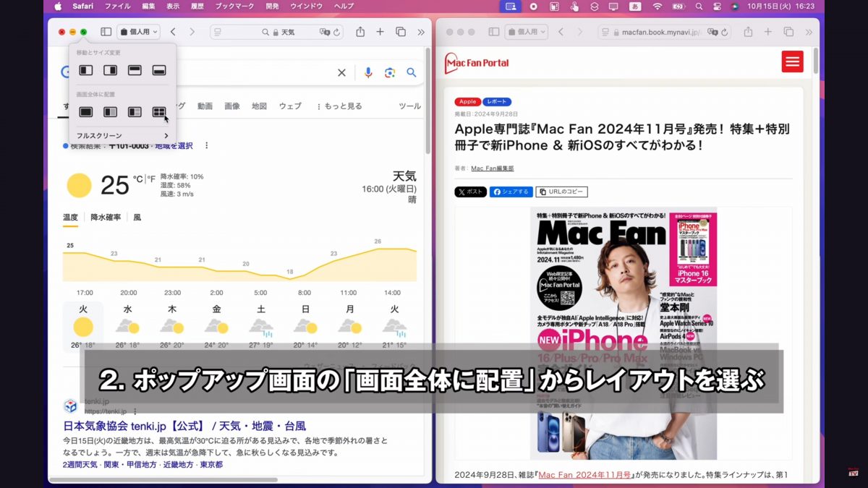
Task: Show tab overview in left Safari window
Action: 401,32
